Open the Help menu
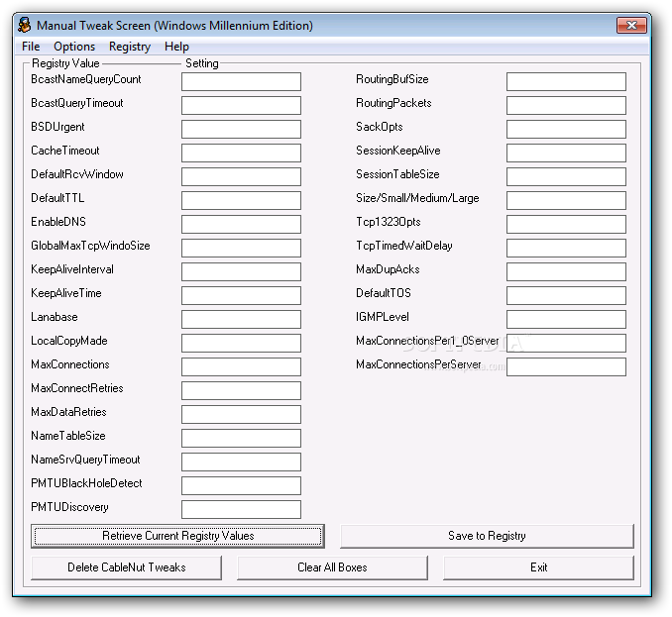Screen dimensions: 672x617 [x=176, y=47]
